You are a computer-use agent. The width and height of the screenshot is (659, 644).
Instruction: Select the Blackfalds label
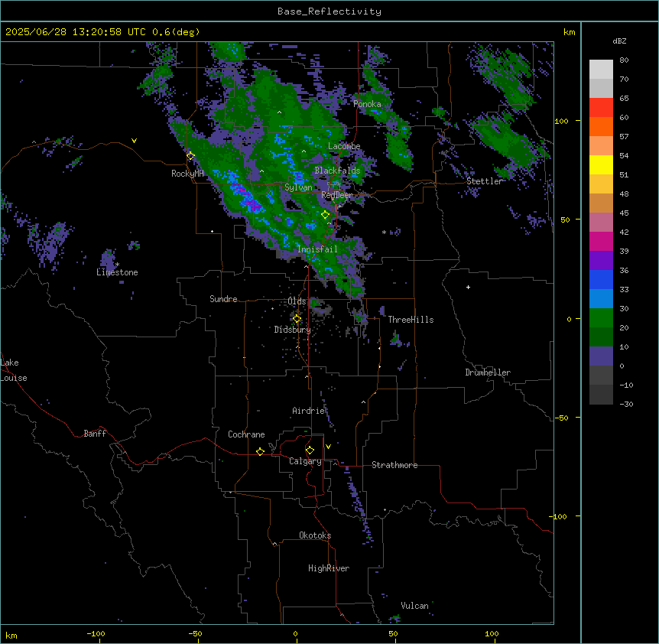point(337,171)
